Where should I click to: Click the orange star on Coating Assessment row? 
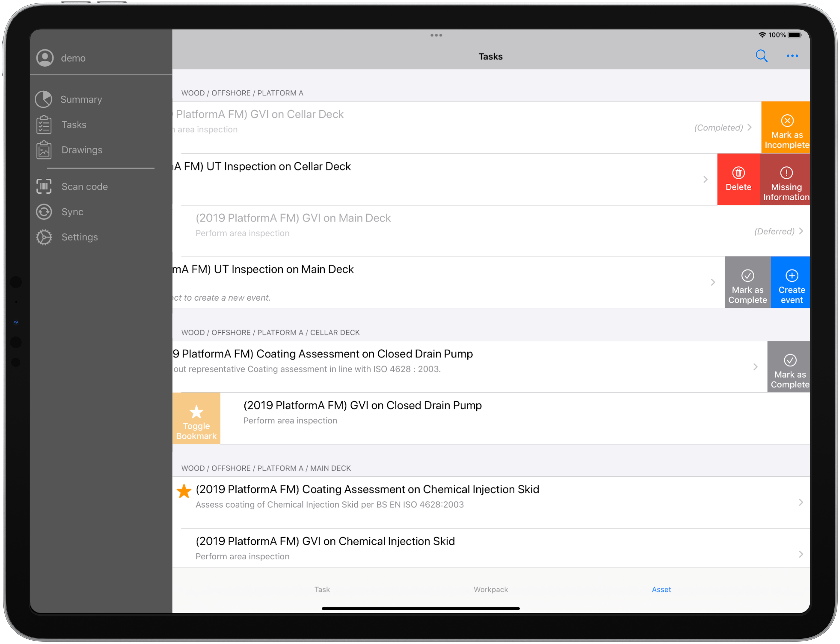[x=184, y=491]
